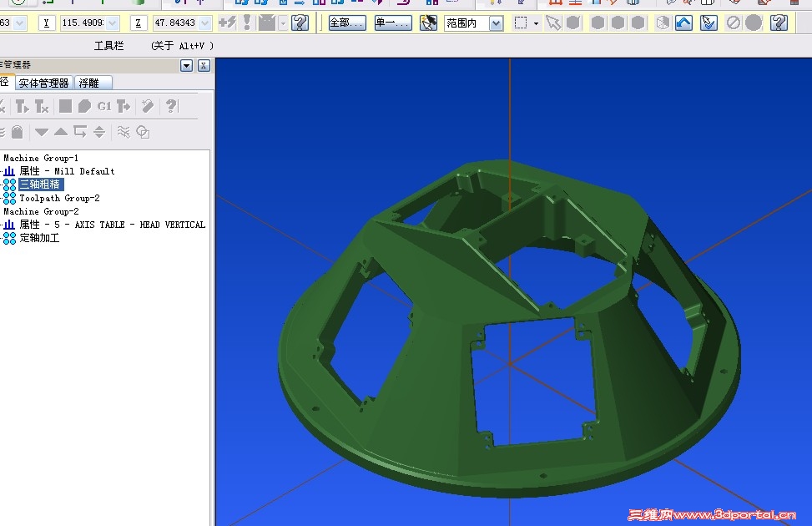Open the window selection method arrow
Screen dimensions: 812x526
[536, 23]
